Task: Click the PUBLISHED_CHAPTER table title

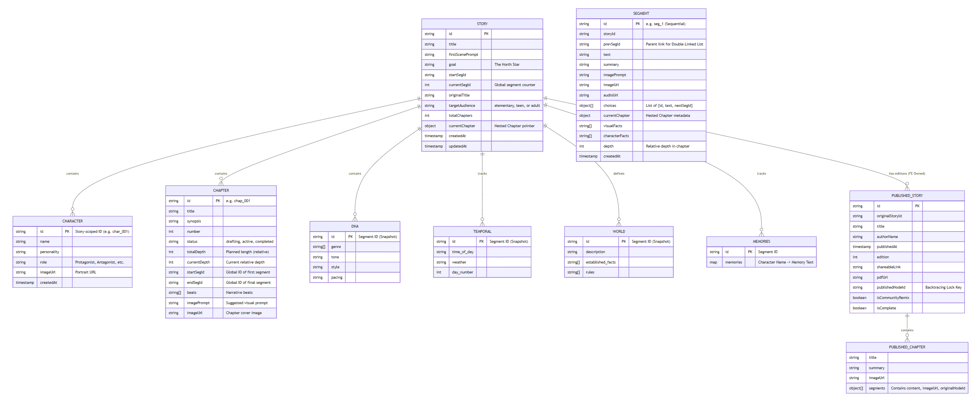Action: tap(906, 347)
